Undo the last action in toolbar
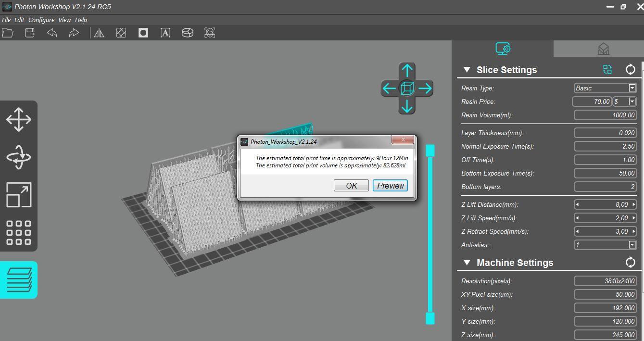This screenshot has height=341, width=644. pos(52,33)
